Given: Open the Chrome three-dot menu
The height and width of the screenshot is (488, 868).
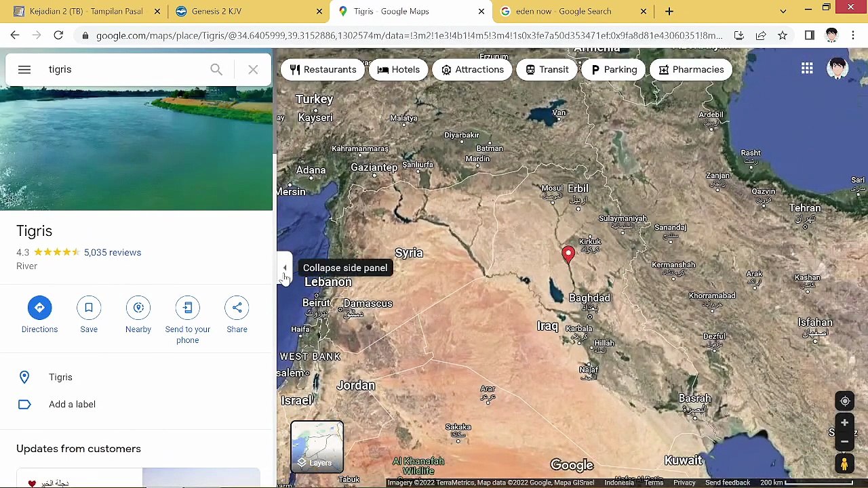Looking at the screenshot, I should 853,35.
